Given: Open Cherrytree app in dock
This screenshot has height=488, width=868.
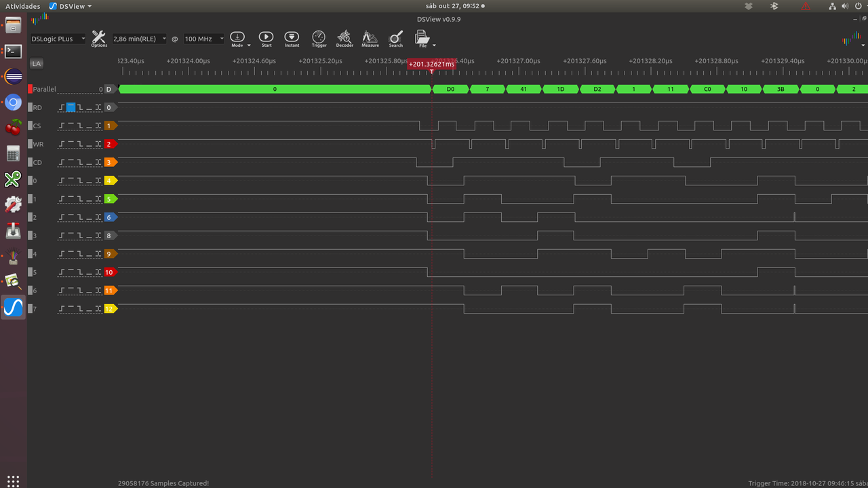Looking at the screenshot, I should tap(14, 128).
